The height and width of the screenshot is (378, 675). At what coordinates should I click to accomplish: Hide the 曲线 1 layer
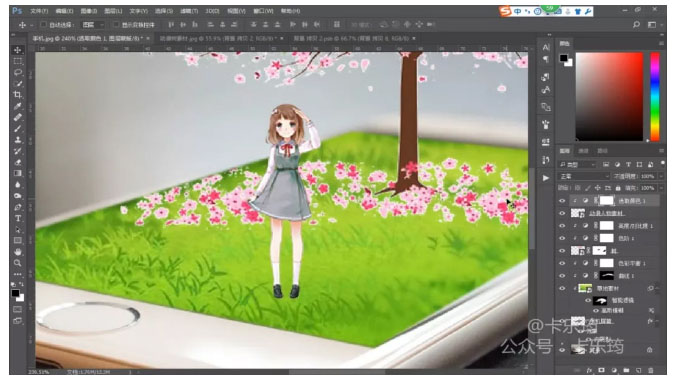pyautogui.click(x=562, y=276)
